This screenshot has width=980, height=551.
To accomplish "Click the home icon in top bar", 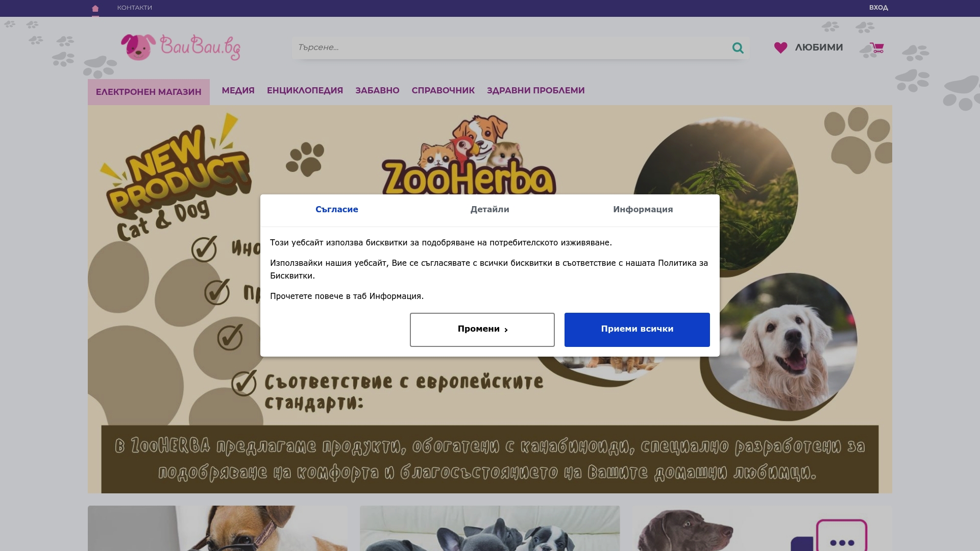I will pyautogui.click(x=95, y=8).
